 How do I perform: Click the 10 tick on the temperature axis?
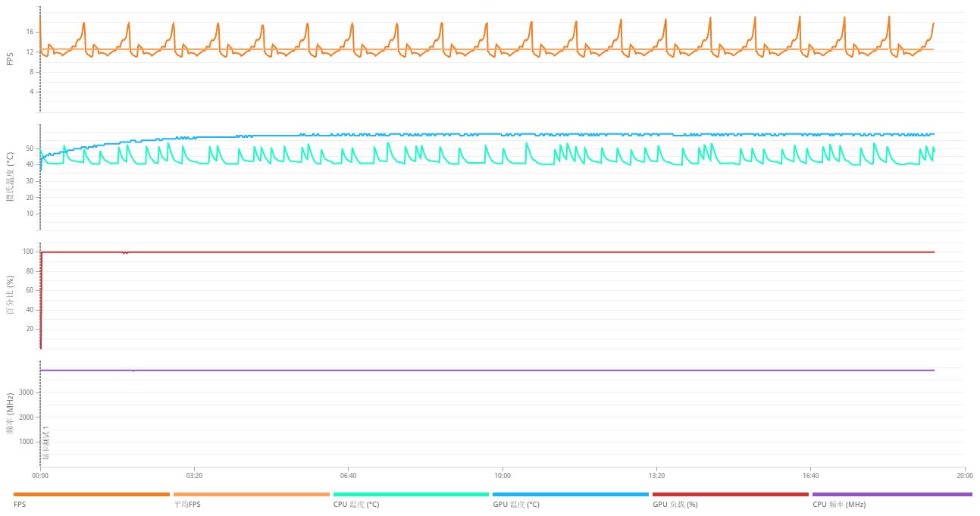coord(30,214)
